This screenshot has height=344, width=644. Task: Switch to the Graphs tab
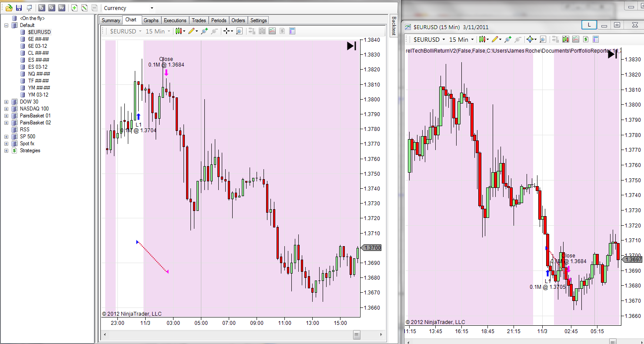tap(151, 20)
